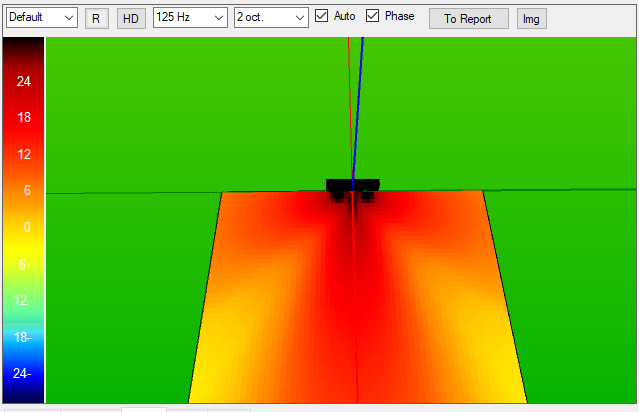Click the 0 value on the color scale
The height and width of the screenshot is (412, 639).
pyautogui.click(x=27, y=227)
